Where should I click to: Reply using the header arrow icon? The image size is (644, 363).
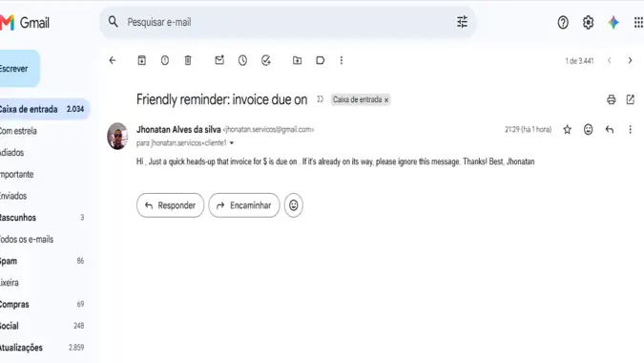click(x=610, y=130)
